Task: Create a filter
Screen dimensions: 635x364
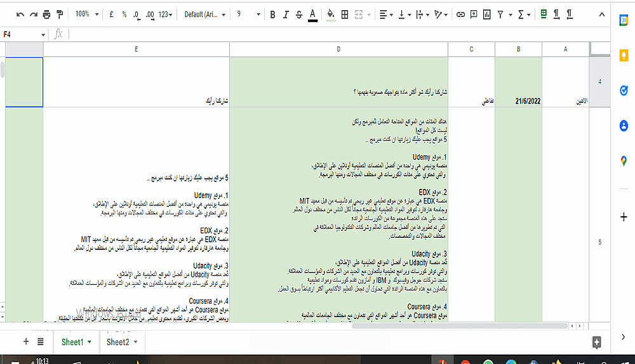Action: click(x=500, y=15)
